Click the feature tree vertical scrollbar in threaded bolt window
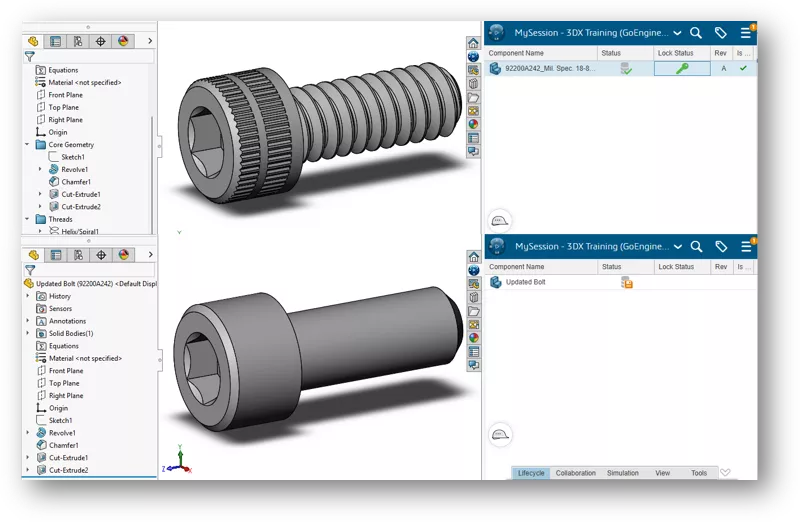Viewport: 800px width, 522px height. pyautogui.click(x=152, y=175)
